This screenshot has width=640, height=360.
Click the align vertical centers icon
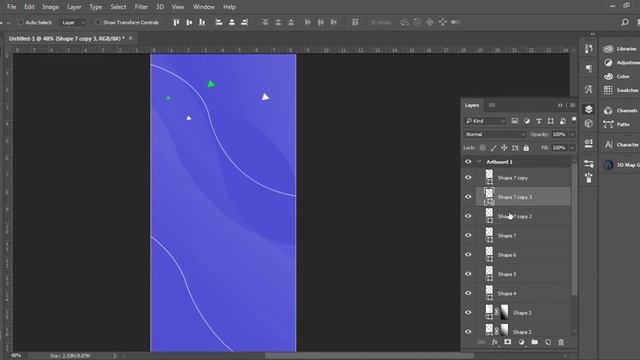(x=189, y=22)
